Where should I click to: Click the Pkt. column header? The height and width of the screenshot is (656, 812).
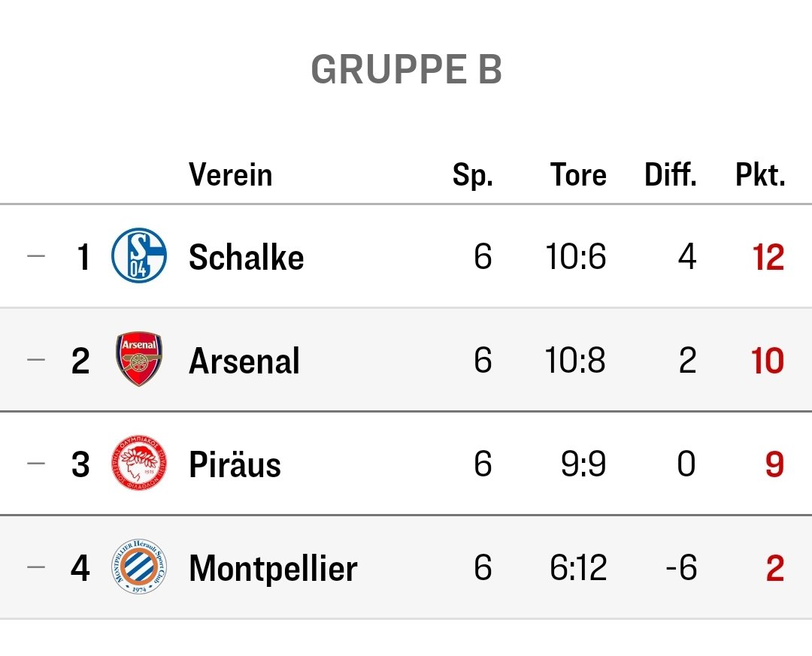tap(760, 174)
